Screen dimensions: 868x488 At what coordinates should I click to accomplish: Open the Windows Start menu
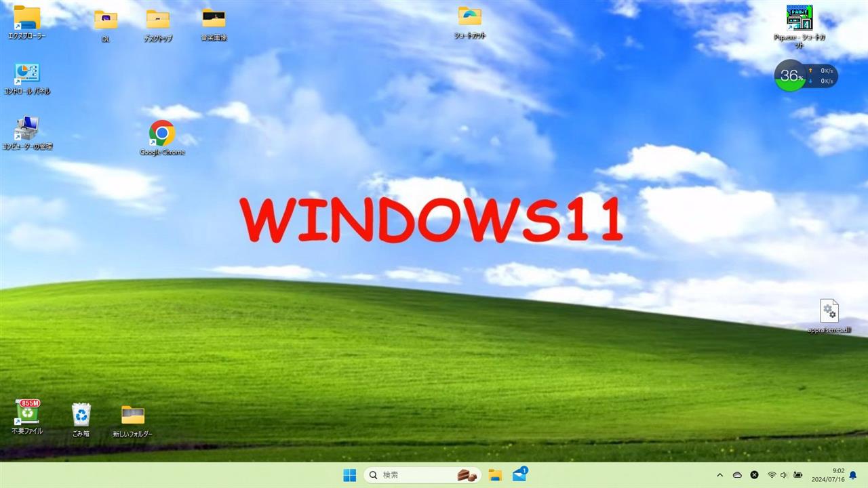click(350, 475)
